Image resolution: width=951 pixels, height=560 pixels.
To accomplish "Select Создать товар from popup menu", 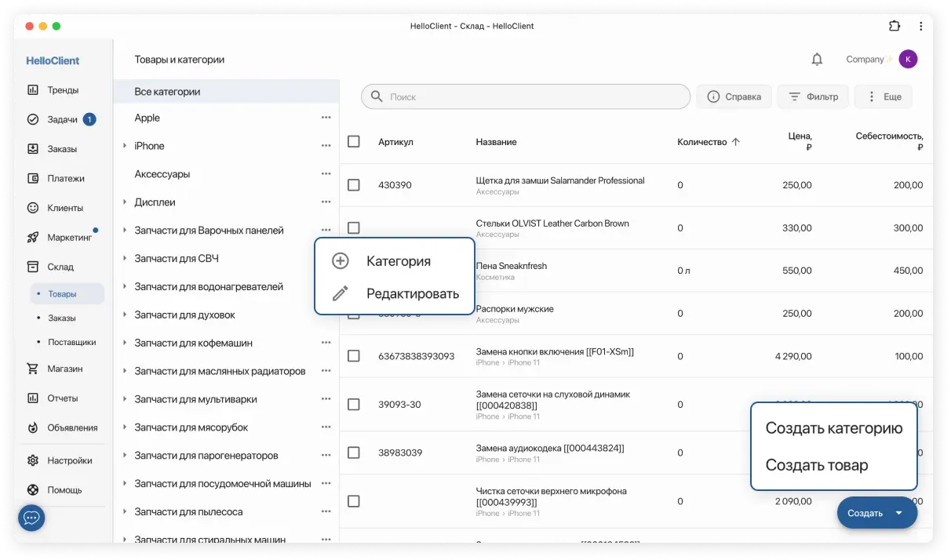I will click(816, 465).
